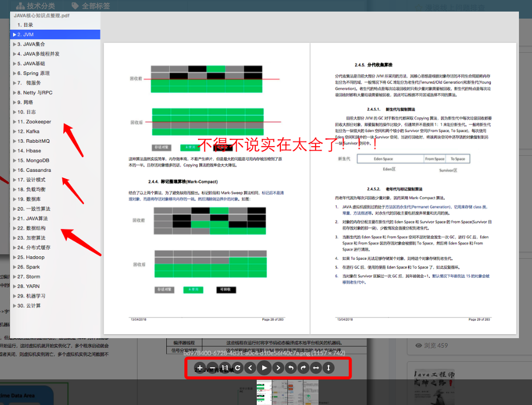Zoom out with the minus button

[x=212, y=368]
